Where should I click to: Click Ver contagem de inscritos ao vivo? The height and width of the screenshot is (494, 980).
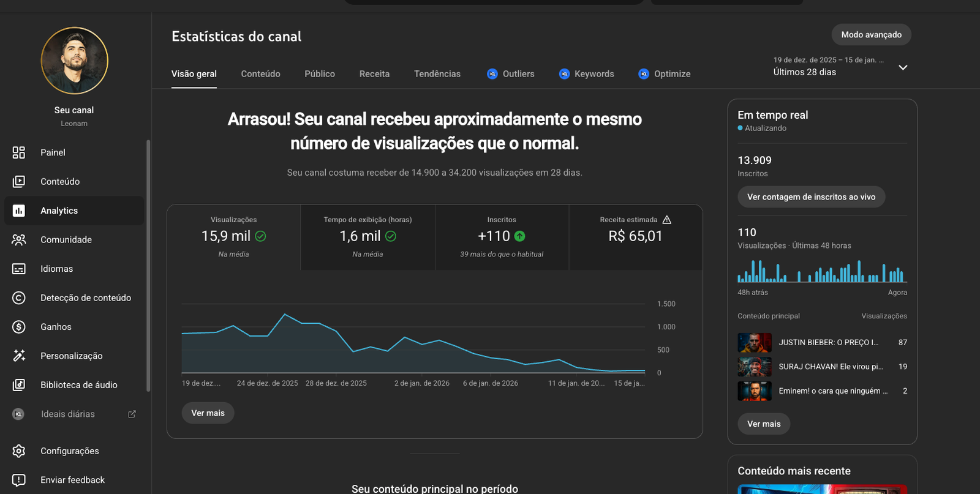coord(812,197)
